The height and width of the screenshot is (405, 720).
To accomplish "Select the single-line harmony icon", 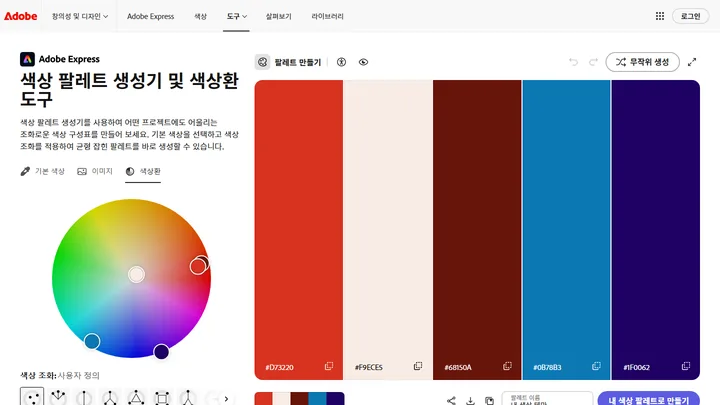I will coord(84,397).
